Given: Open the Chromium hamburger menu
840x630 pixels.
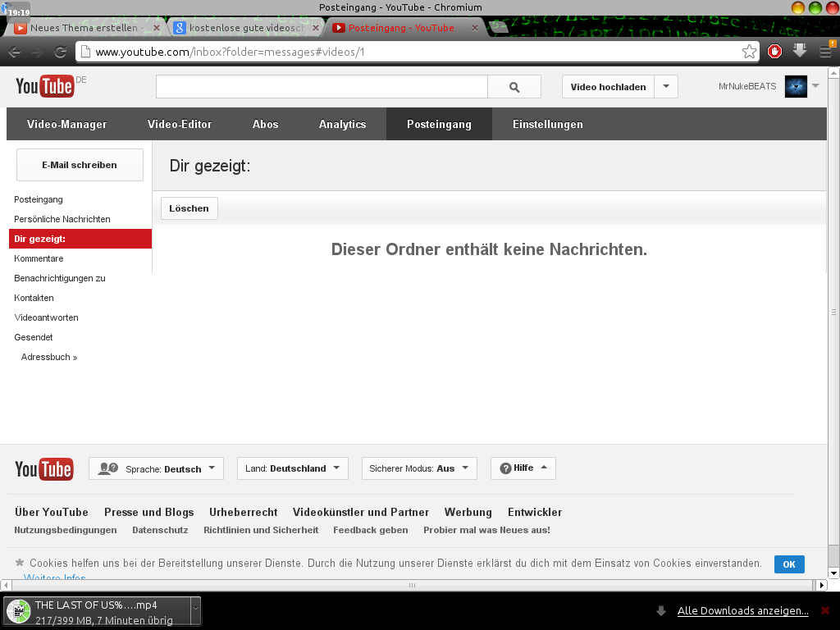Looking at the screenshot, I should [x=825, y=52].
